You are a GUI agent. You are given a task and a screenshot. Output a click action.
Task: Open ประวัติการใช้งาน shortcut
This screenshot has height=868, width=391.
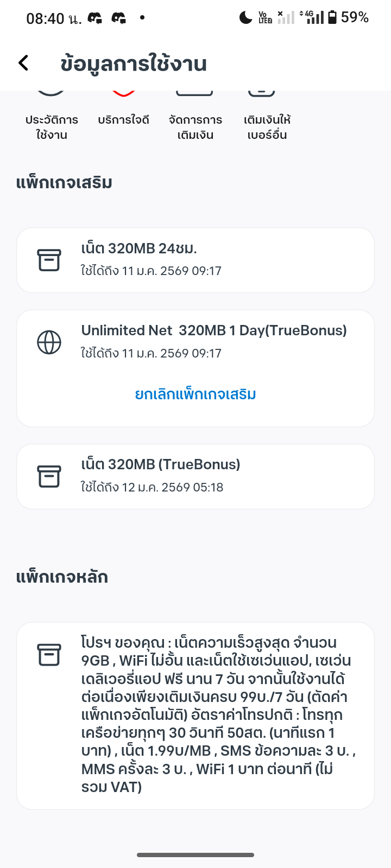pos(52,126)
